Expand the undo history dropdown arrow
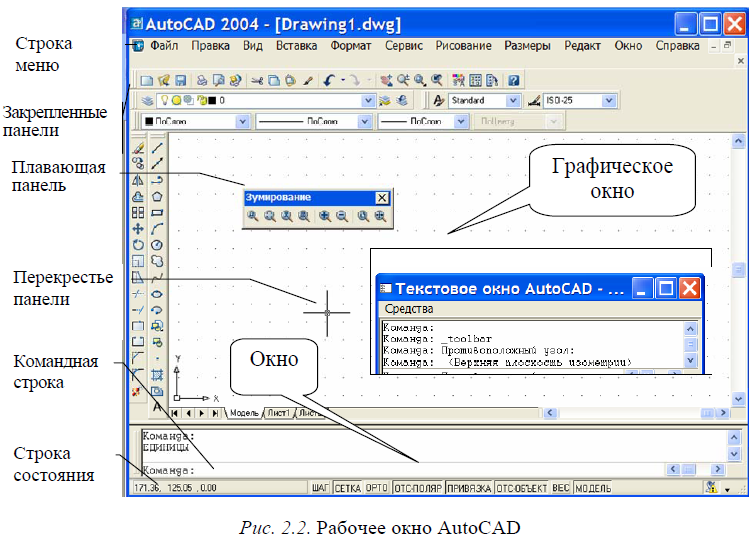Screen dimensions: 756x538 tap(343, 81)
